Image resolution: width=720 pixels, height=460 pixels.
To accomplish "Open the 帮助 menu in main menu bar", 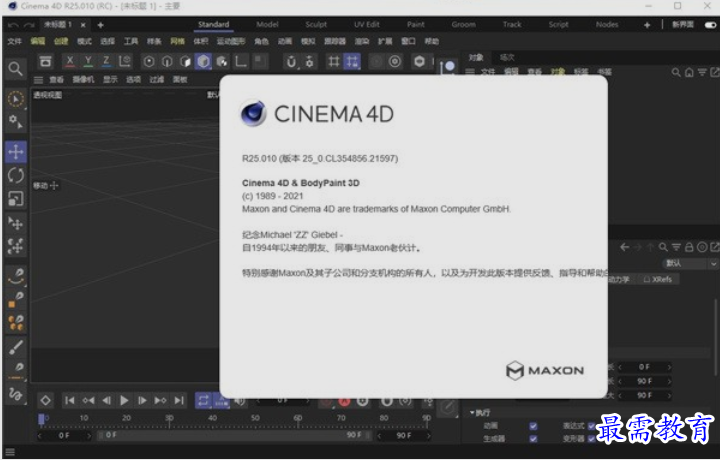I will click(x=431, y=41).
